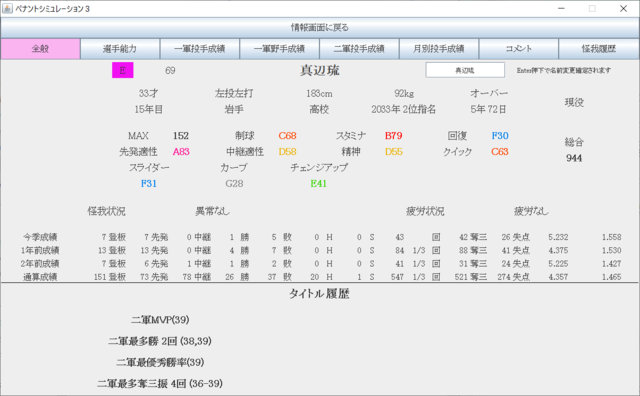Image resolution: width=640 pixels, height=396 pixels.
Task: Click the チェンジアップ E41 value
Action: point(318,183)
